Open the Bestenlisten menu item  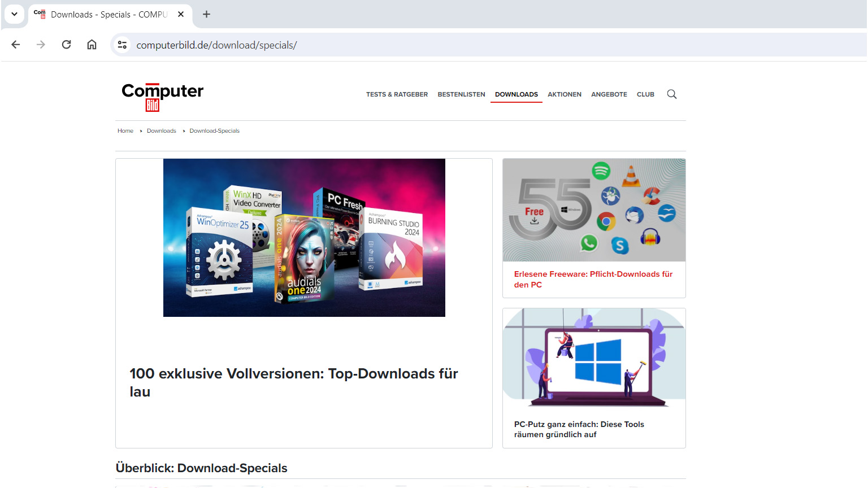461,94
